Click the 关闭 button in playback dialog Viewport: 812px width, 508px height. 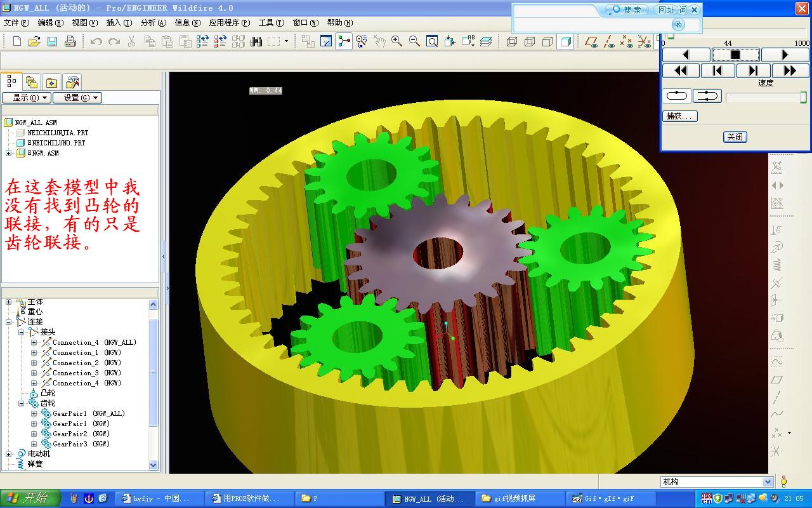[735, 137]
